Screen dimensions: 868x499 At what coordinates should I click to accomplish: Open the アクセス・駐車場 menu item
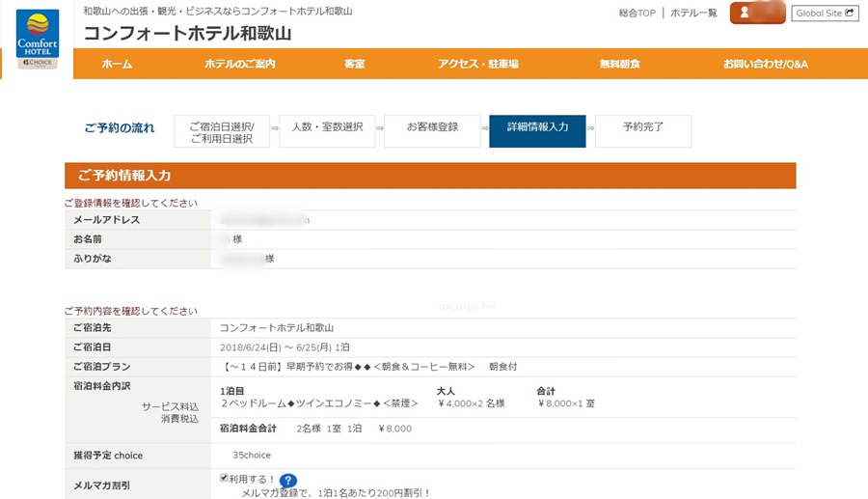click(x=478, y=64)
